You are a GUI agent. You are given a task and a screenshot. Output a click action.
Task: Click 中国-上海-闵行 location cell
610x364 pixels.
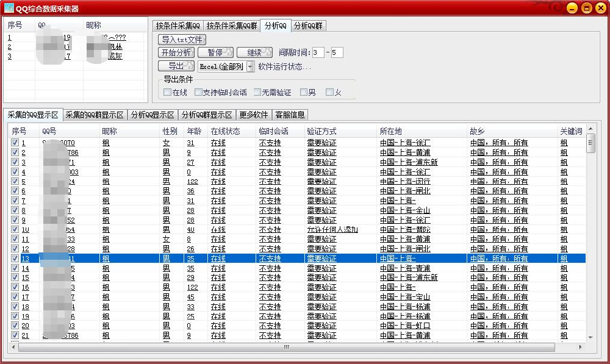(405, 181)
